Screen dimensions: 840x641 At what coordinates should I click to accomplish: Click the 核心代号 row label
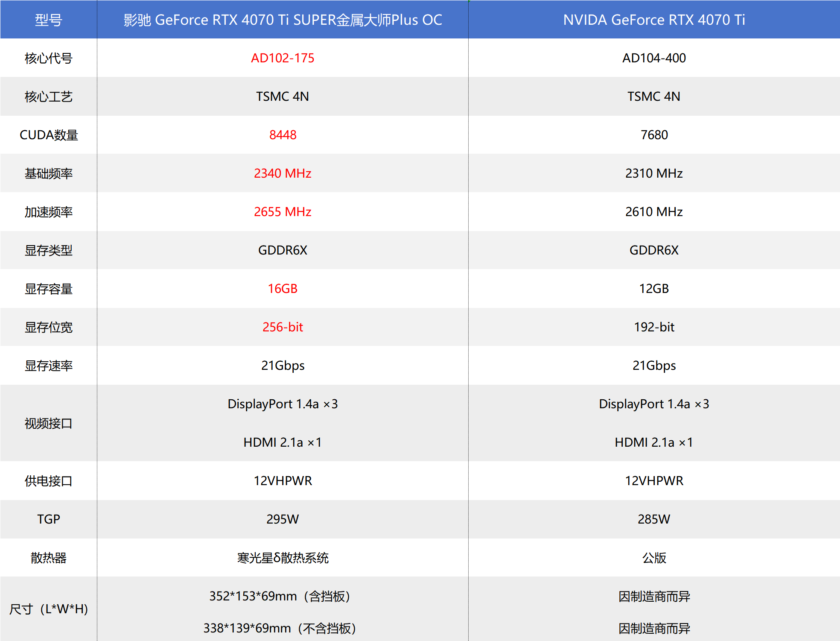tap(49, 58)
